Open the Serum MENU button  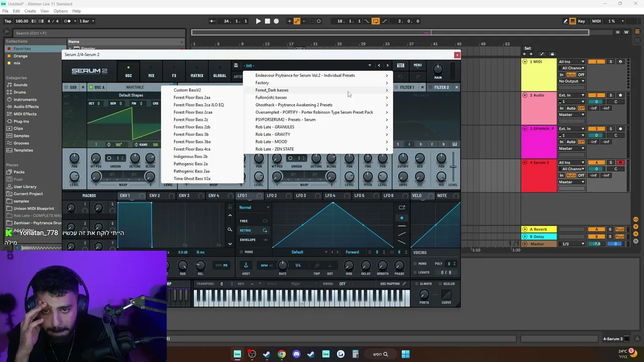418,65
